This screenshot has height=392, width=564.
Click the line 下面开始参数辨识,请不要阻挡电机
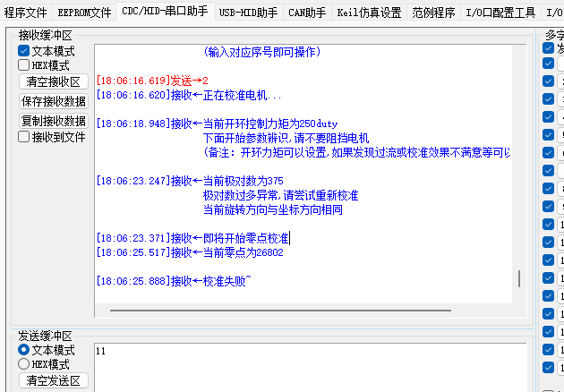pos(286,138)
